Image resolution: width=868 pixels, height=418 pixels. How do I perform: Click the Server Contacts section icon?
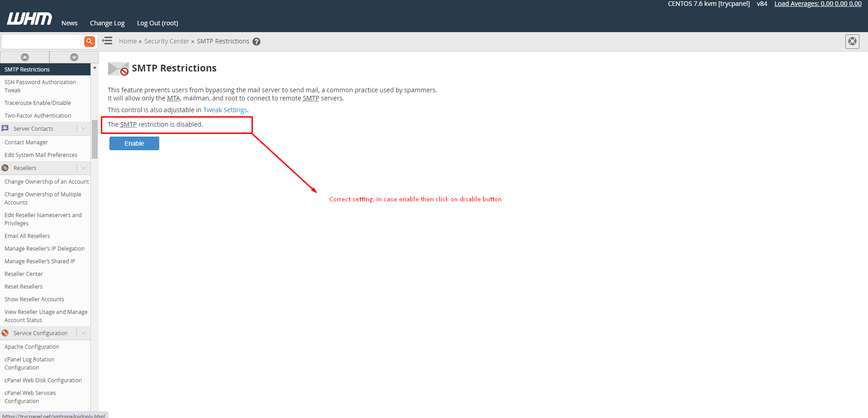5,128
